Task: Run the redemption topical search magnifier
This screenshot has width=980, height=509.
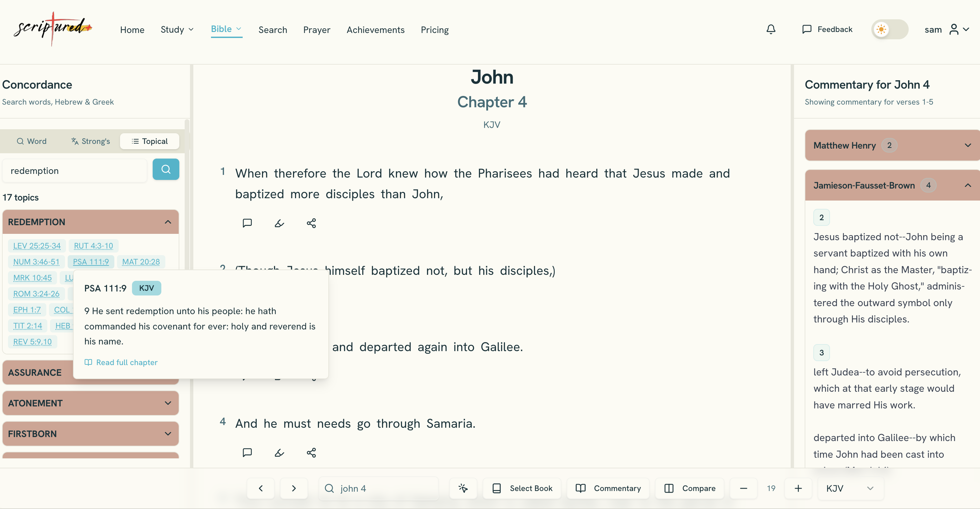Action: pos(166,169)
